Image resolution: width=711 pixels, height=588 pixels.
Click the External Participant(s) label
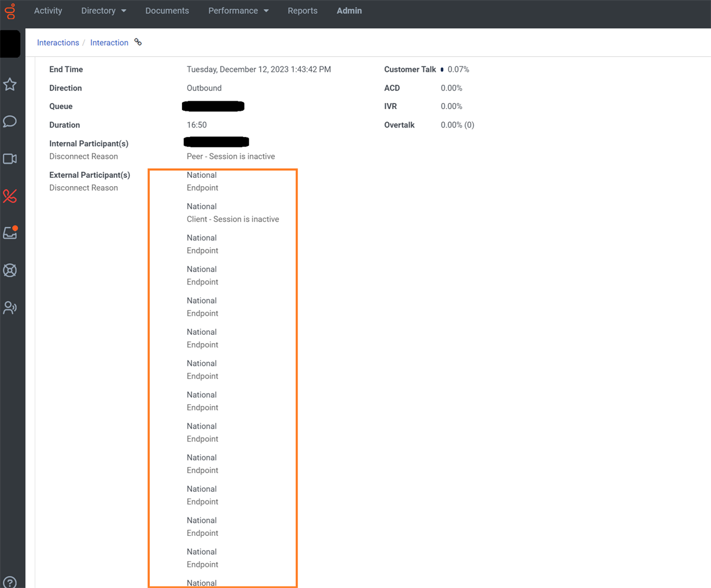[x=89, y=175]
